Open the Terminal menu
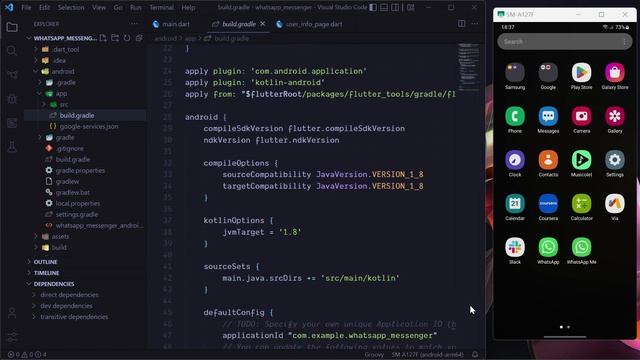This screenshot has height=360, width=640. 161,7
